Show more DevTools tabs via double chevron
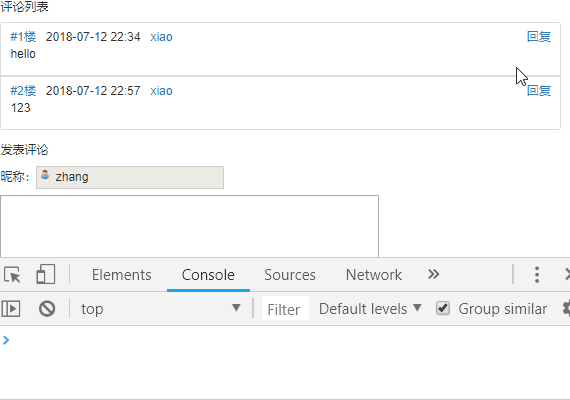Image resolution: width=570 pixels, height=400 pixels. click(x=434, y=274)
